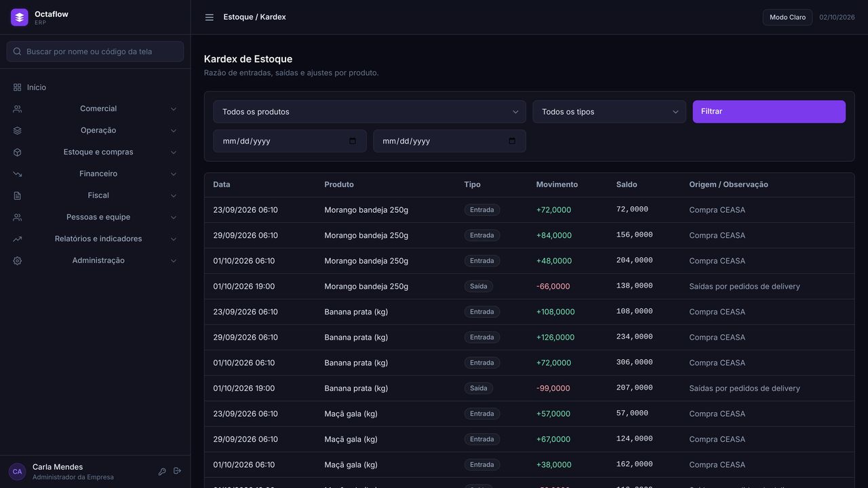Image resolution: width=868 pixels, height=488 pixels.
Task: Open the Todos os tipos dropdown
Action: pos(609,112)
